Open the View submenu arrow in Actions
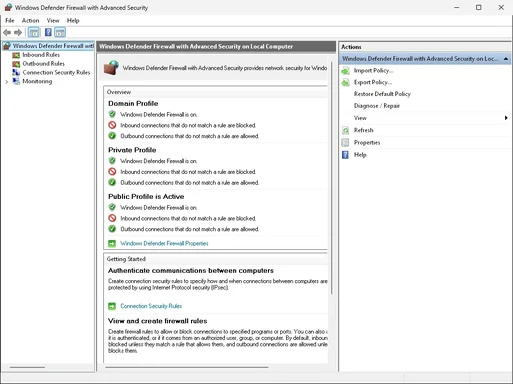This screenshot has height=384, width=513. (506, 118)
